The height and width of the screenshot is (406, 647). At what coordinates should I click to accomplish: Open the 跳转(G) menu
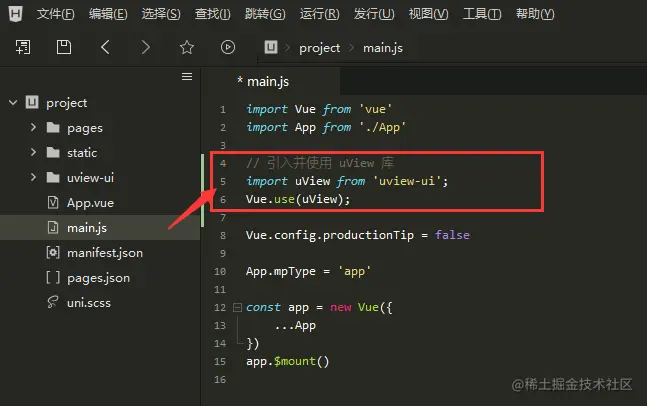(265, 14)
